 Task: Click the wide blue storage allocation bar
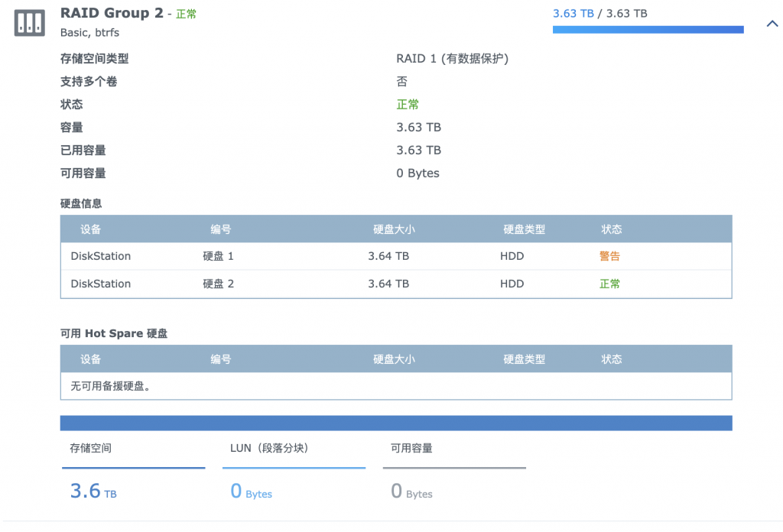pyautogui.click(x=396, y=423)
